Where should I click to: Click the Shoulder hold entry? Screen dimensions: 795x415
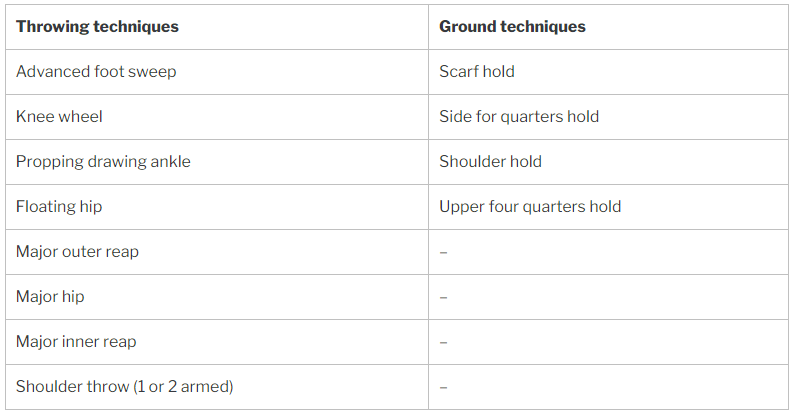tap(608, 162)
